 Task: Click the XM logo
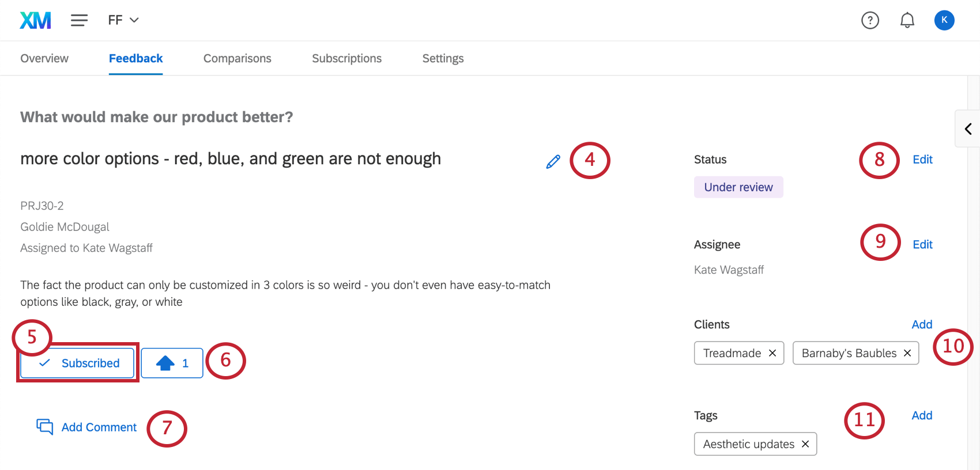[x=35, y=20]
